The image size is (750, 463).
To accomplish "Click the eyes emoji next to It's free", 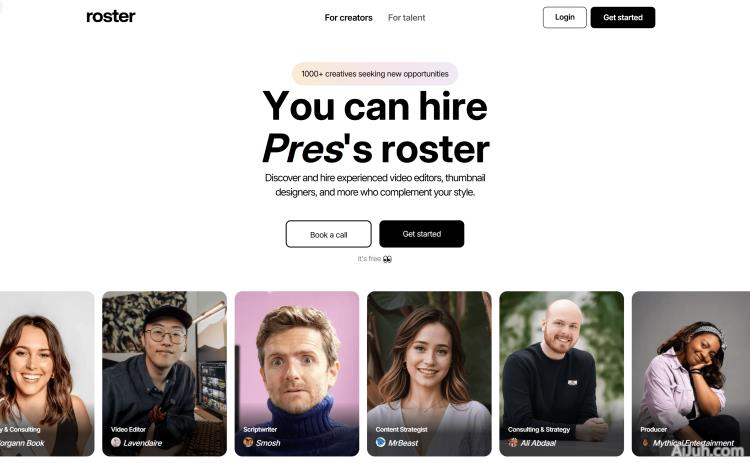I will click(387, 259).
